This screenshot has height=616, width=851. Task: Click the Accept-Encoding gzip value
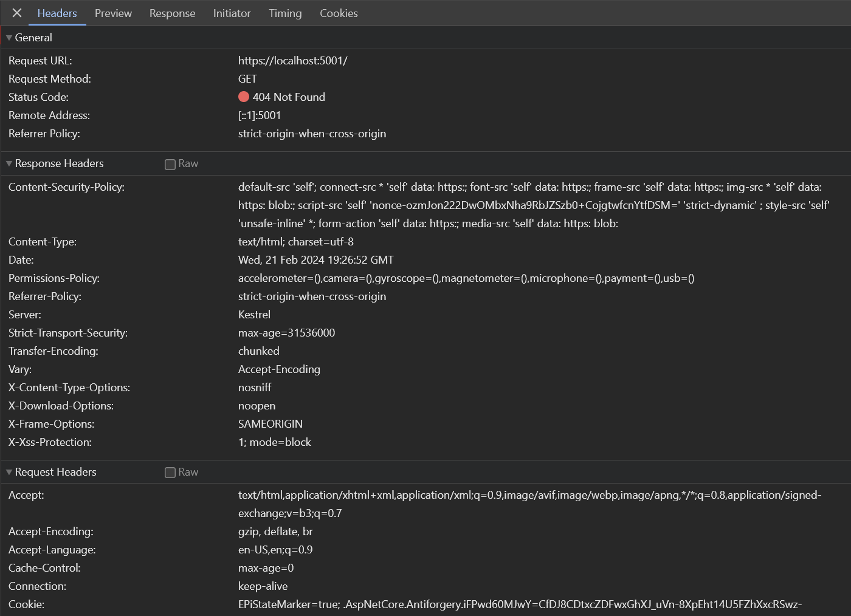click(275, 532)
